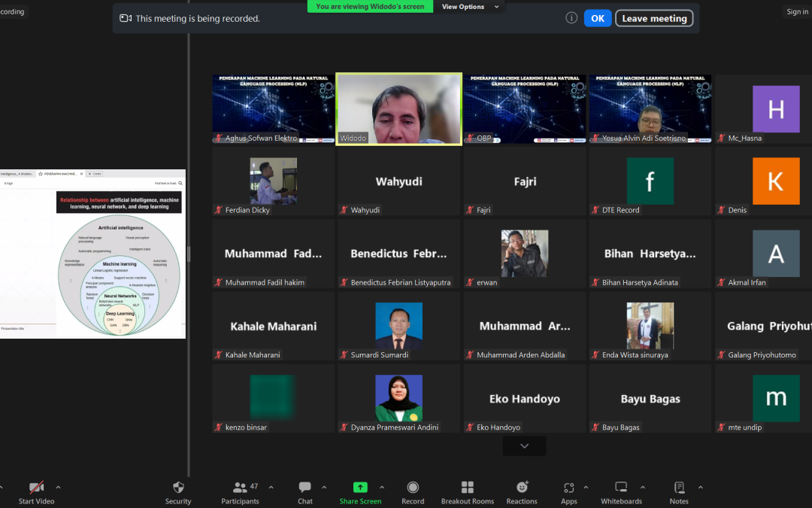Select Widodo's video thumbnail

point(398,108)
